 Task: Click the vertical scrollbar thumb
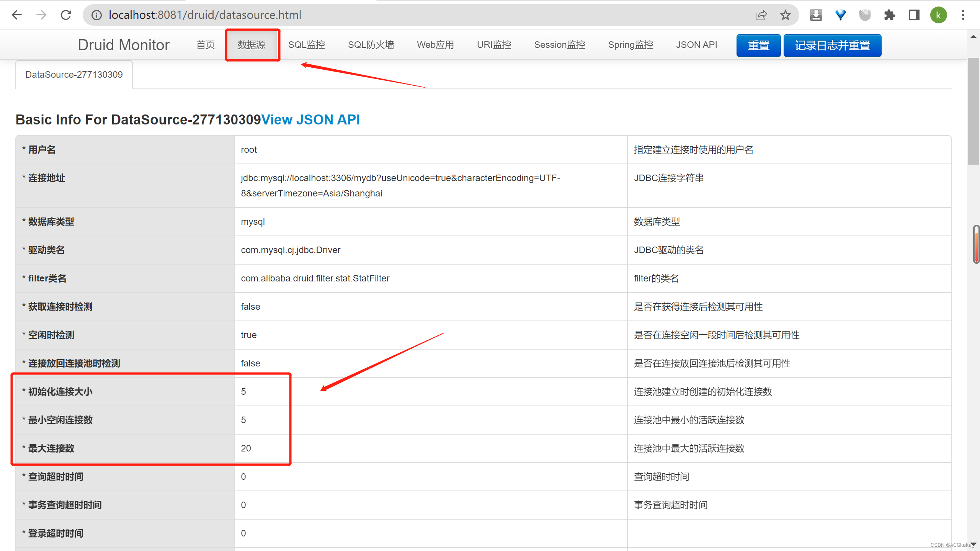973,111
